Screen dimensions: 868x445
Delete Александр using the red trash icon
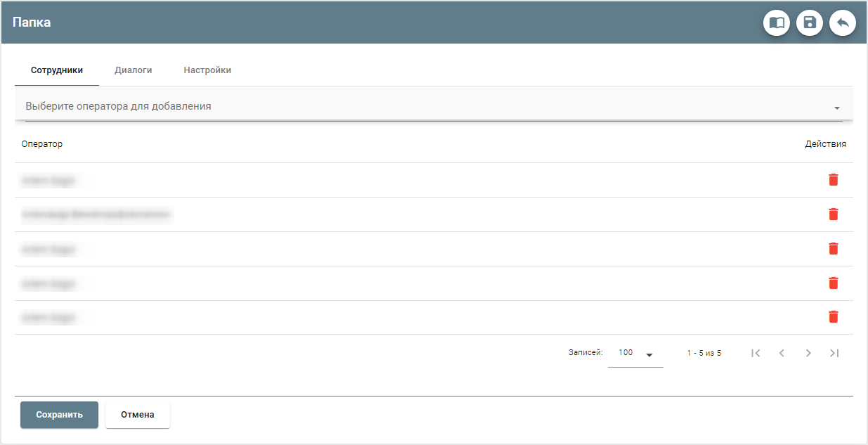click(834, 214)
